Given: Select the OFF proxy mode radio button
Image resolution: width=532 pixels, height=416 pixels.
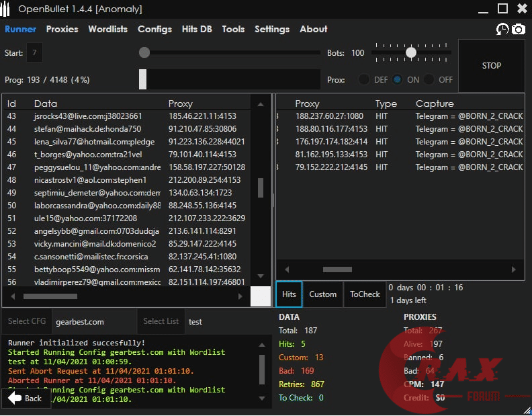Looking at the screenshot, I should coord(429,79).
